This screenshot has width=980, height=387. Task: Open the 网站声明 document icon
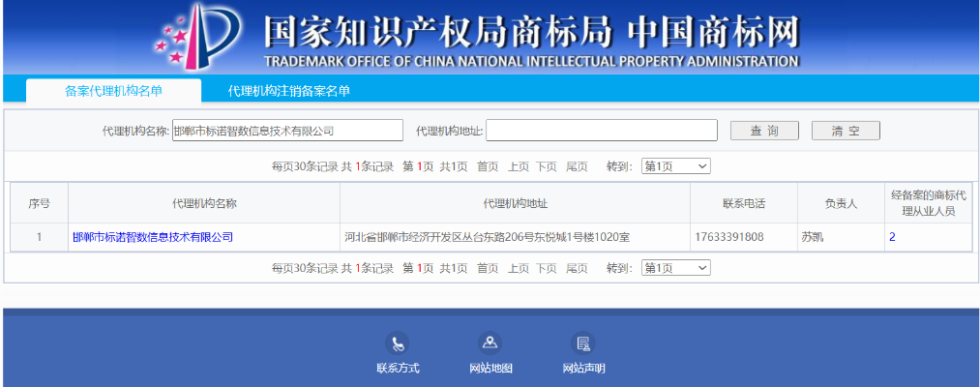[x=583, y=343]
